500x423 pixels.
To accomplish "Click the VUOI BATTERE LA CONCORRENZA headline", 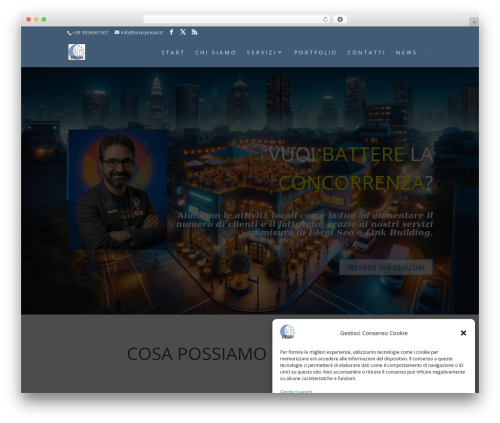I will [351, 168].
